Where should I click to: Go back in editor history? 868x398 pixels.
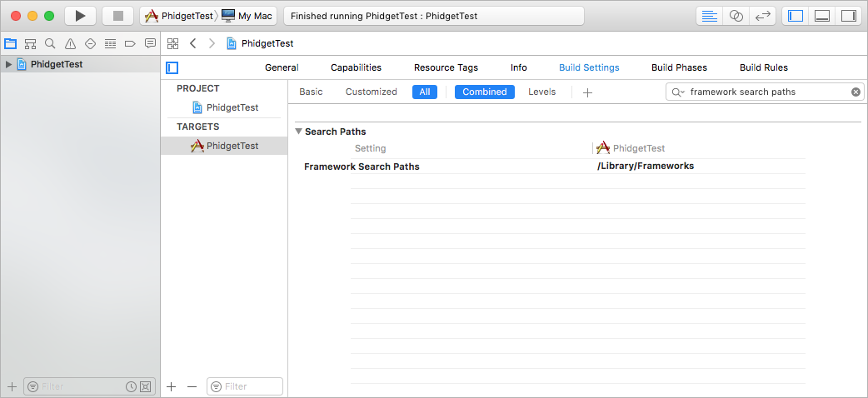pyautogui.click(x=192, y=44)
